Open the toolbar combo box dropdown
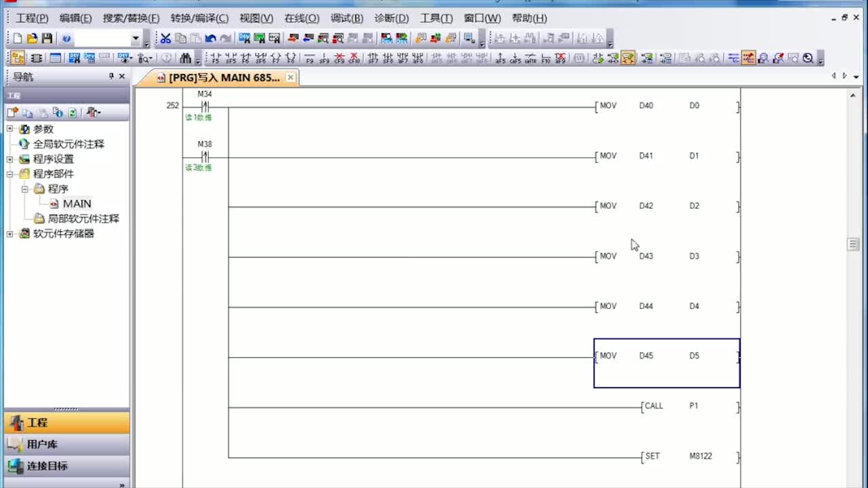 135,39
